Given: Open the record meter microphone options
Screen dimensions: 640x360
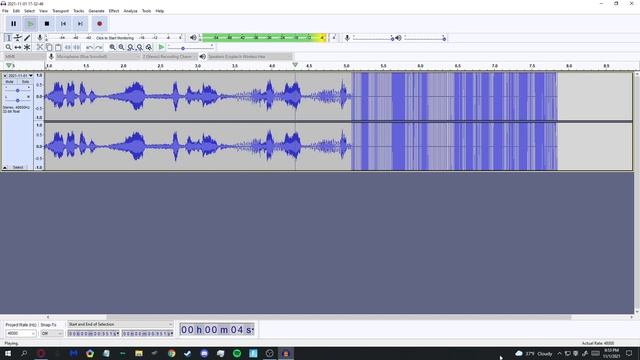Looking at the screenshot, I should tap(40, 38).
